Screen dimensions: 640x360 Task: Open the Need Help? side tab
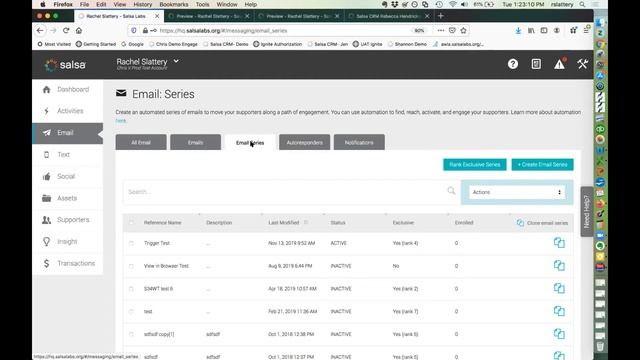[x=587, y=211]
